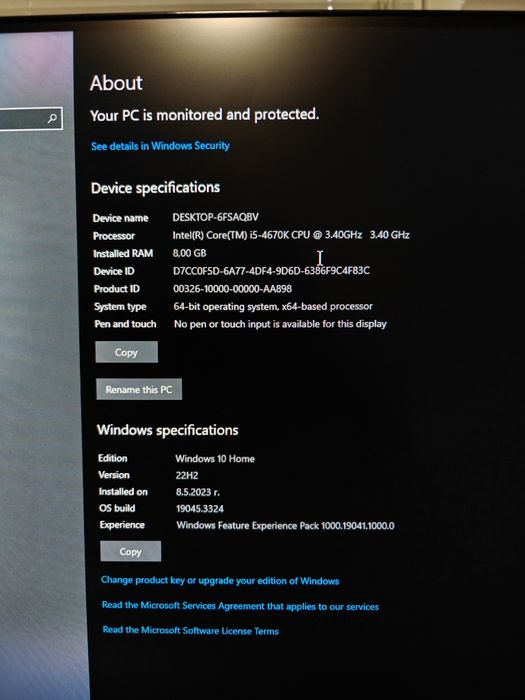Viewport: 525px width, 700px height.
Task: Click the Installed RAM label
Action: point(123,254)
